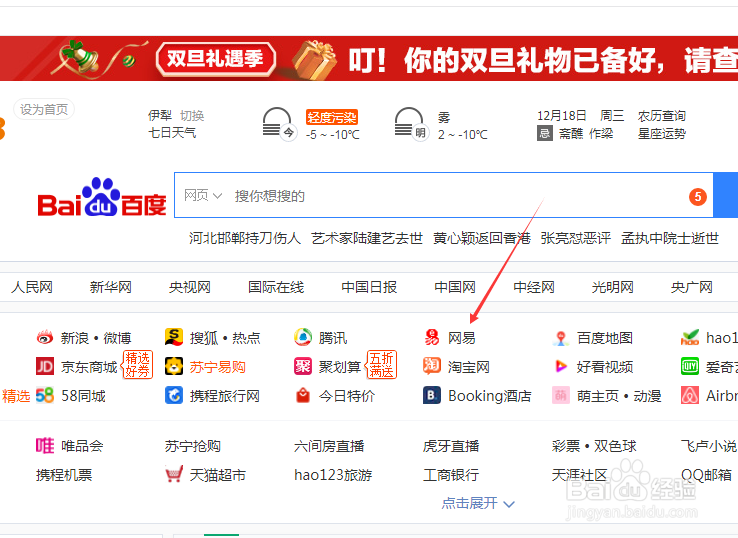
Task: Open the 中经网 tab link
Action: 534,287
